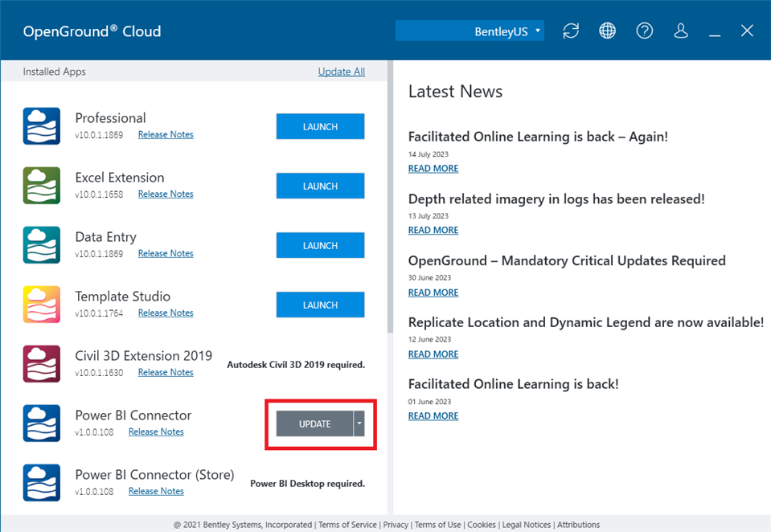The image size is (771, 532).
Task: Launch the Template Studio app
Action: (320, 305)
